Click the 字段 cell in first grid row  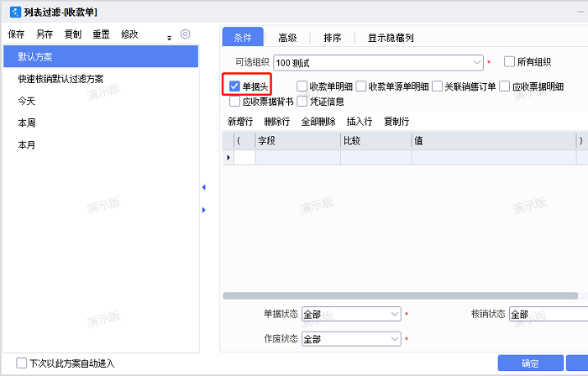[x=297, y=158]
